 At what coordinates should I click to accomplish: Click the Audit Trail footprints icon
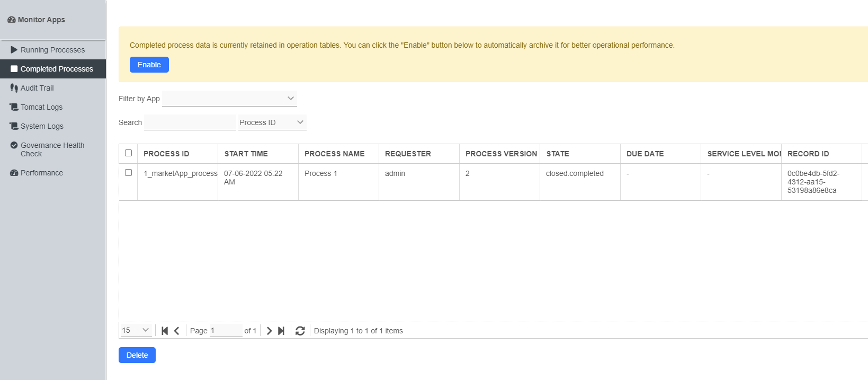[x=14, y=88]
